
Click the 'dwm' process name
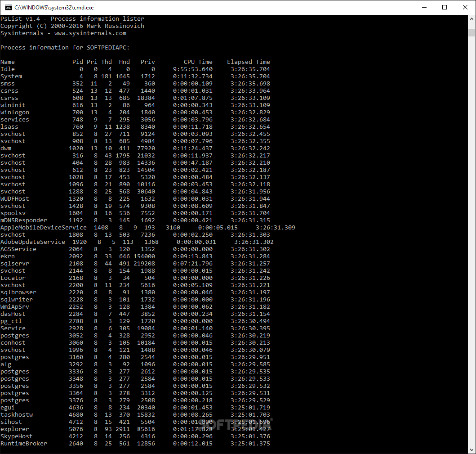[6, 148]
